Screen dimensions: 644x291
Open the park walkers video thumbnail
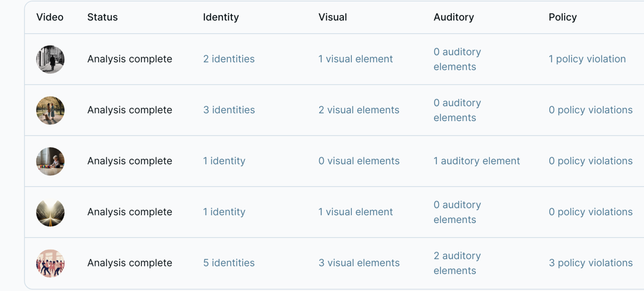coord(50,110)
